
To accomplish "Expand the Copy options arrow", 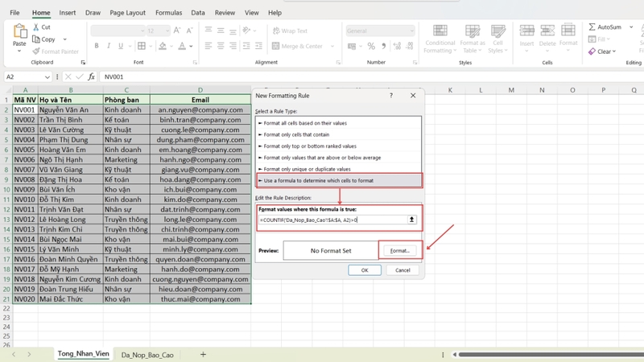I will (65, 39).
